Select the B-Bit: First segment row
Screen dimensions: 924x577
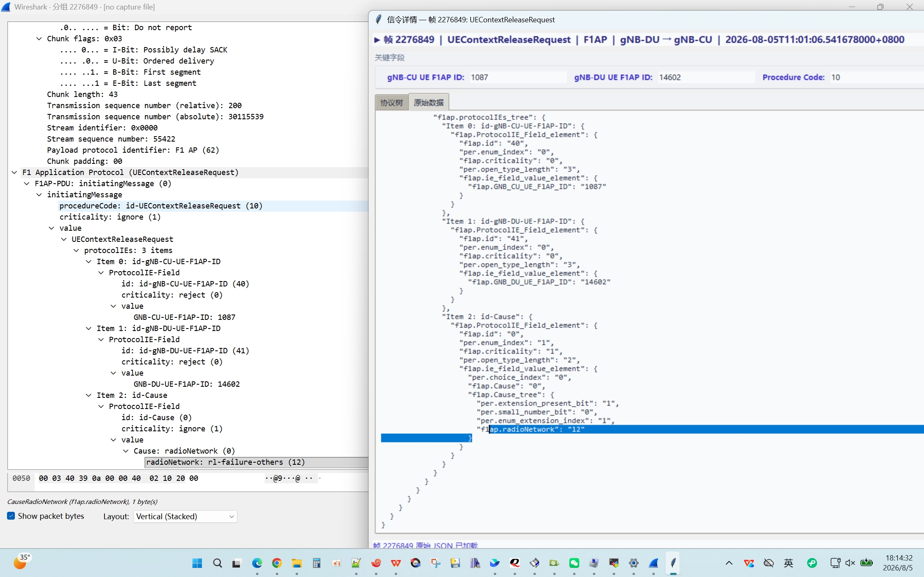[x=130, y=72]
